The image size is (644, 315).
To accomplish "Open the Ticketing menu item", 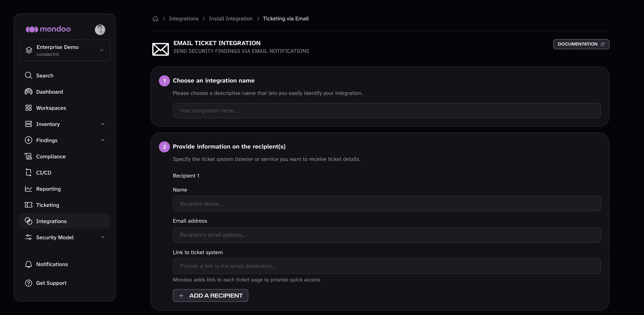I will 65,205.
